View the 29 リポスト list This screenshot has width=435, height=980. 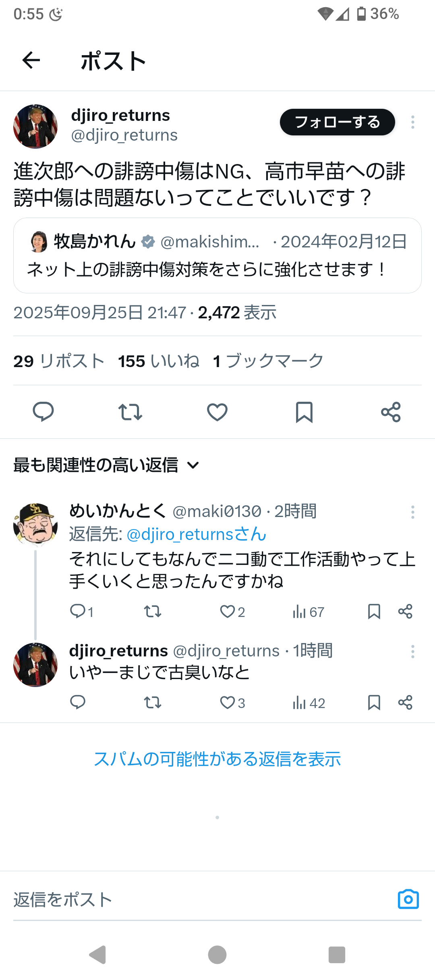[x=59, y=361]
